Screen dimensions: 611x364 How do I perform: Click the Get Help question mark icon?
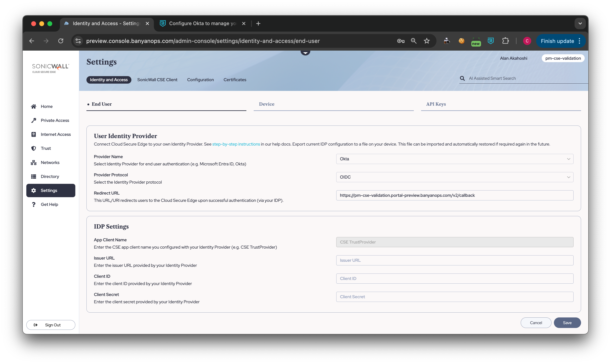(x=34, y=204)
